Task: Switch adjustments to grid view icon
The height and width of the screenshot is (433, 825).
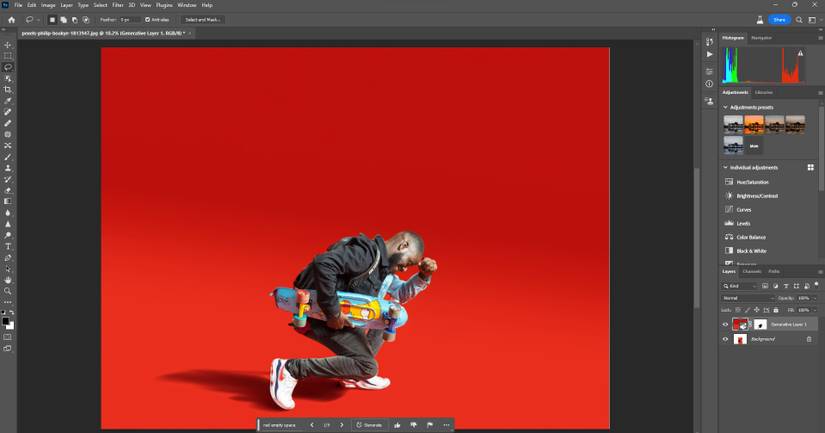Action: [x=810, y=167]
